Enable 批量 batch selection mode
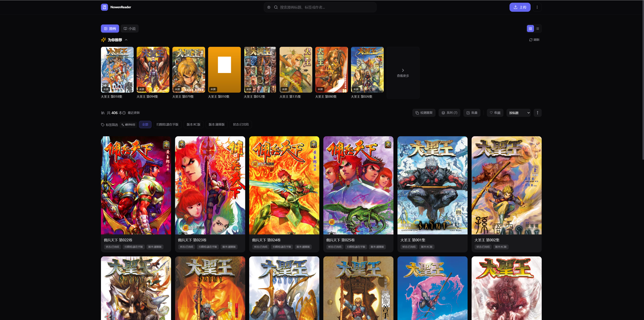 pos(472,113)
